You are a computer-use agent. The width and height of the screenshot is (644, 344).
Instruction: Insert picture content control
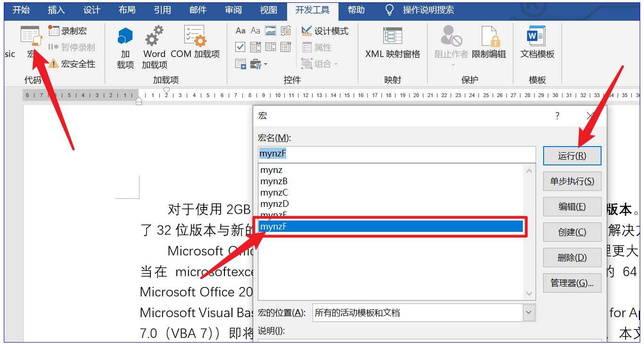pos(271,31)
